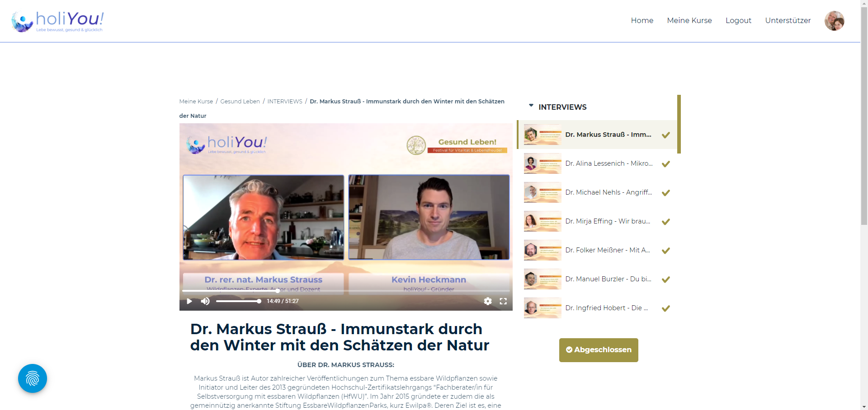This screenshot has width=868, height=410.
Task: Enter fullscreen mode on the video
Action: pos(503,301)
